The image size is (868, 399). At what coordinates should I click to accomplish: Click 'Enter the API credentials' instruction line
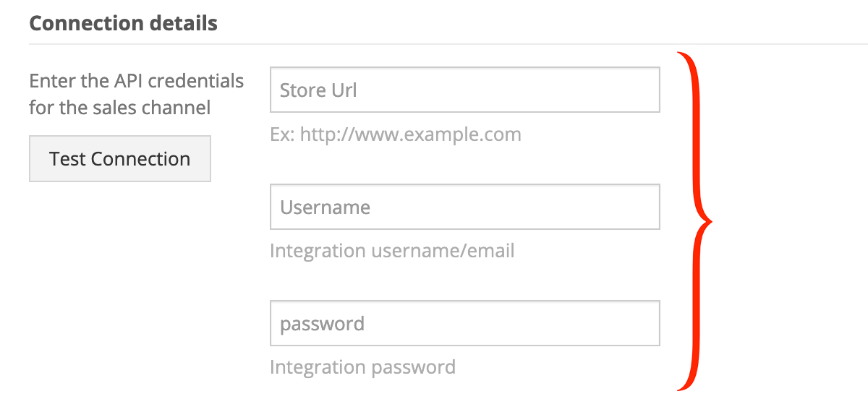137,81
